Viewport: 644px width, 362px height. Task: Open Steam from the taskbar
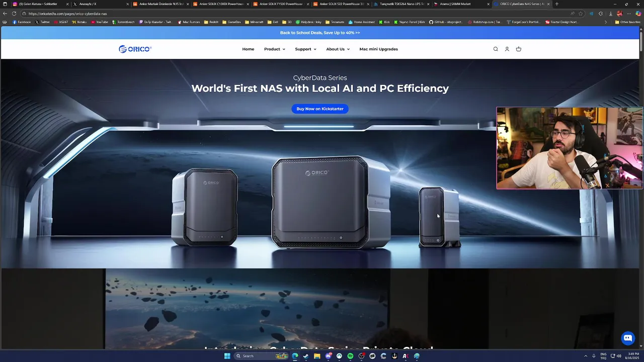pyautogui.click(x=306, y=356)
